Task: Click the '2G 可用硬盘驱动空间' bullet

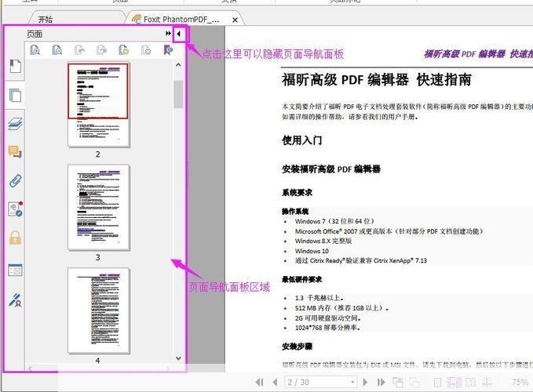Action: point(328,318)
